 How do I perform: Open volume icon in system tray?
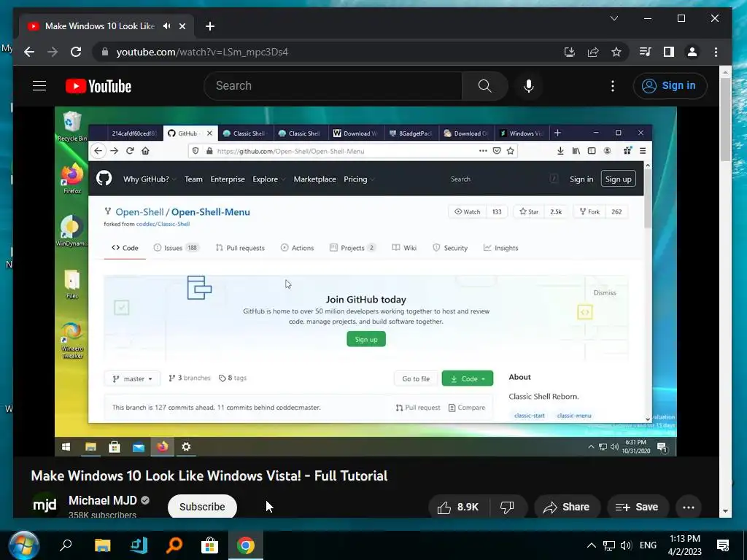click(x=626, y=545)
